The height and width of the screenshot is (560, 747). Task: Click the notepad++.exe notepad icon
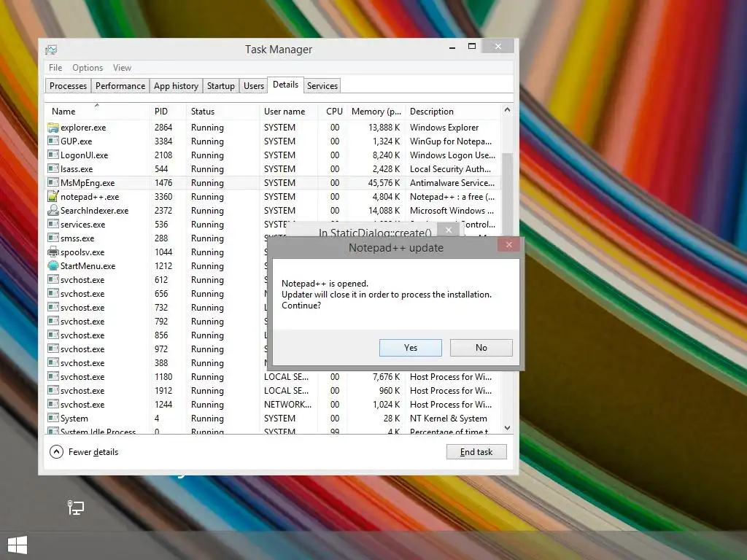point(53,197)
